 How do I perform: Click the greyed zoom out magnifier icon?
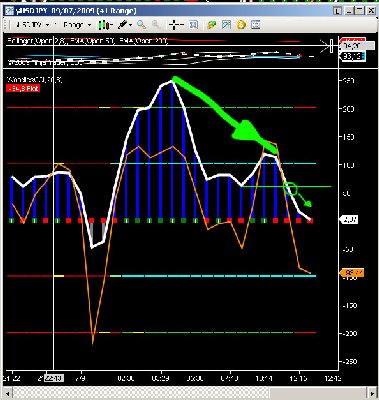click(156, 25)
